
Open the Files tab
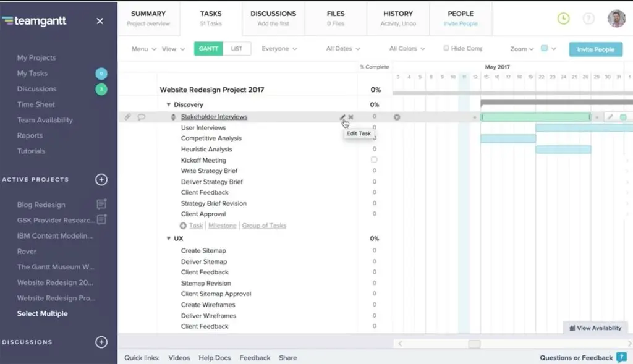[x=336, y=18]
